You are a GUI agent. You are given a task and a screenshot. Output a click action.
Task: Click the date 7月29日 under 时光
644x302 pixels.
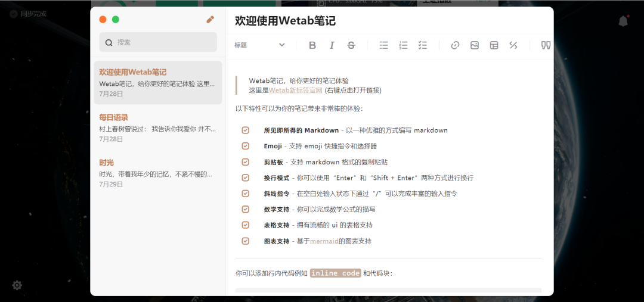click(x=111, y=184)
